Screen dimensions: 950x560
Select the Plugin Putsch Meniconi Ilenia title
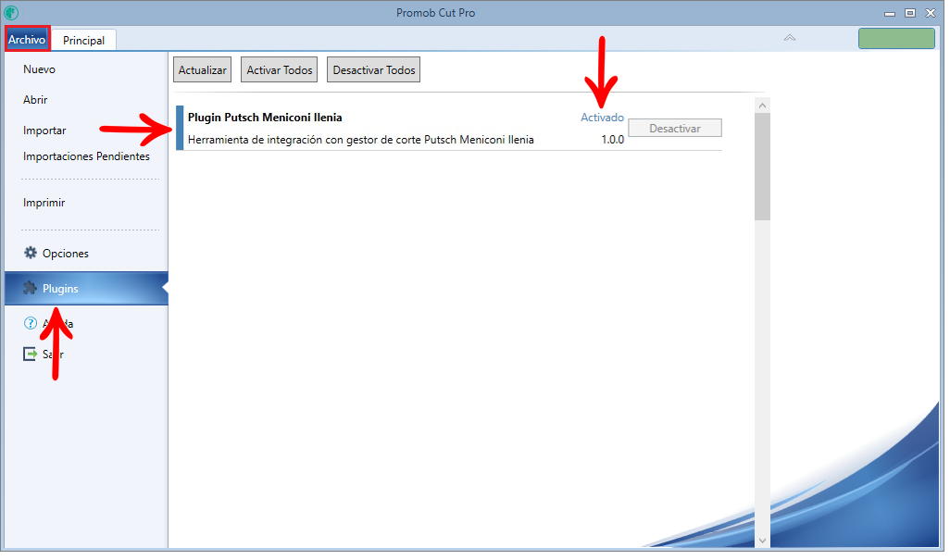point(265,118)
